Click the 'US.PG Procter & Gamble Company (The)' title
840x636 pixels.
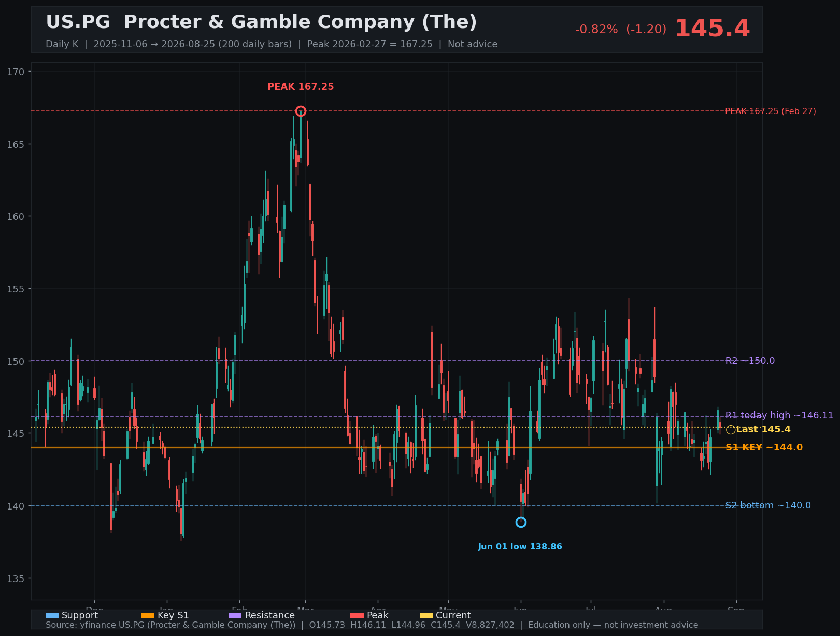(x=261, y=22)
